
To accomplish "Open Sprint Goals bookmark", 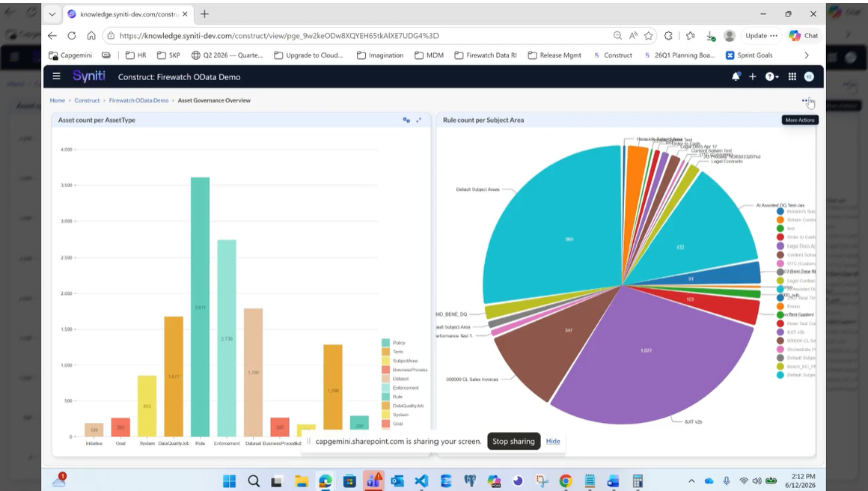I will click(749, 55).
